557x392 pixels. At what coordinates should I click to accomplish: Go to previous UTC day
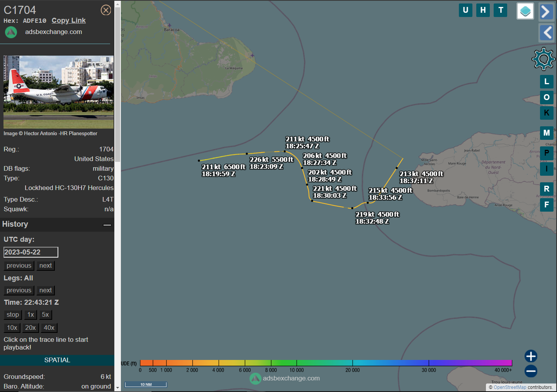coord(19,266)
